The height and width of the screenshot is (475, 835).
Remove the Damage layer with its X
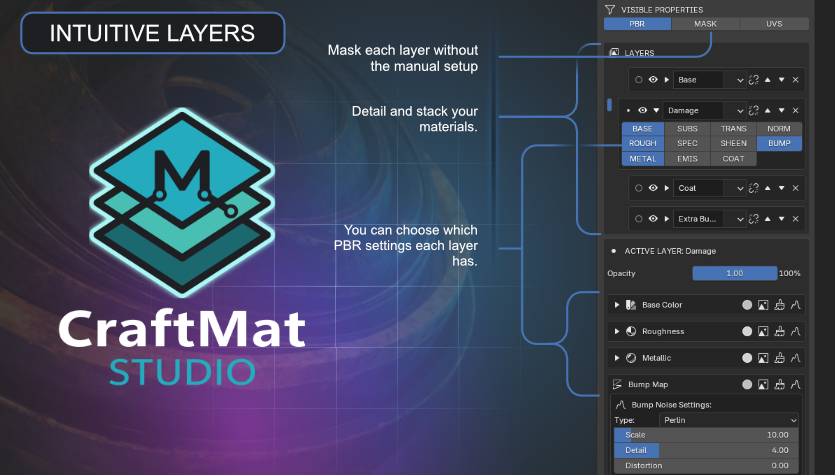(x=796, y=110)
